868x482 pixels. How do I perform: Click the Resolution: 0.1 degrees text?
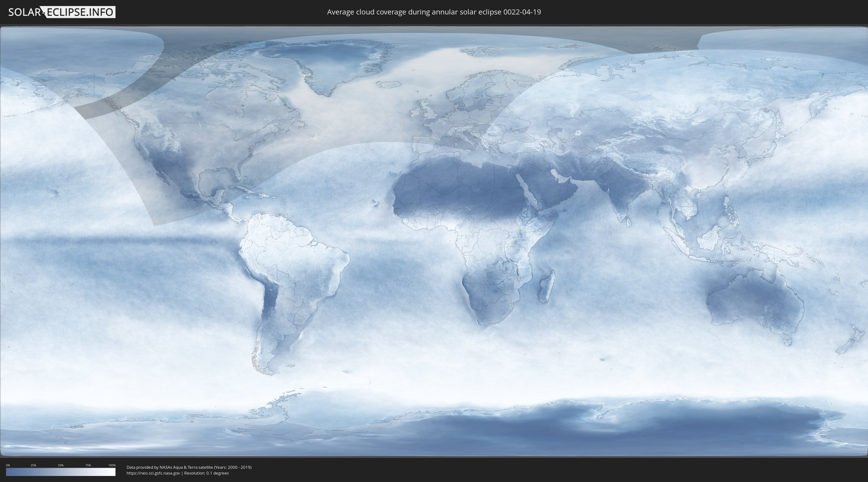pos(206,473)
